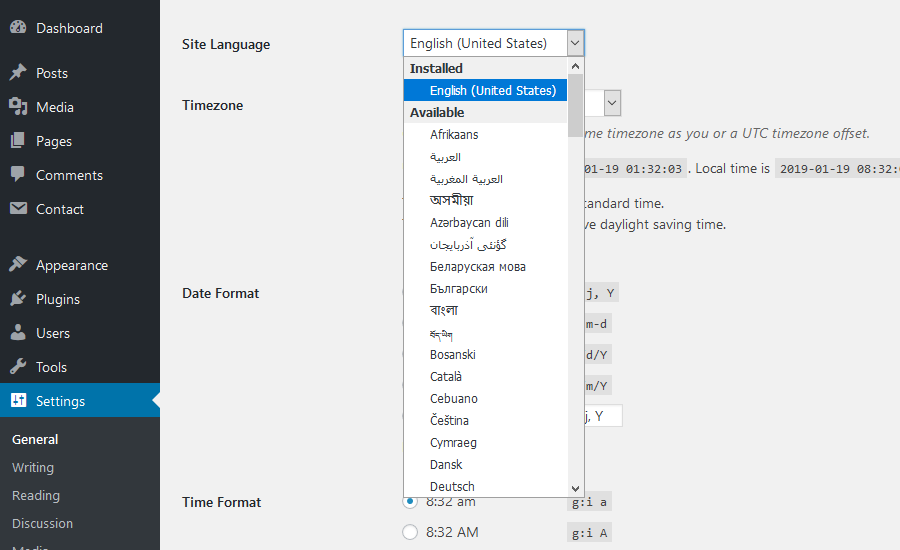Click the language list scrollbar thumb
The image size is (900, 550).
click(576, 106)
